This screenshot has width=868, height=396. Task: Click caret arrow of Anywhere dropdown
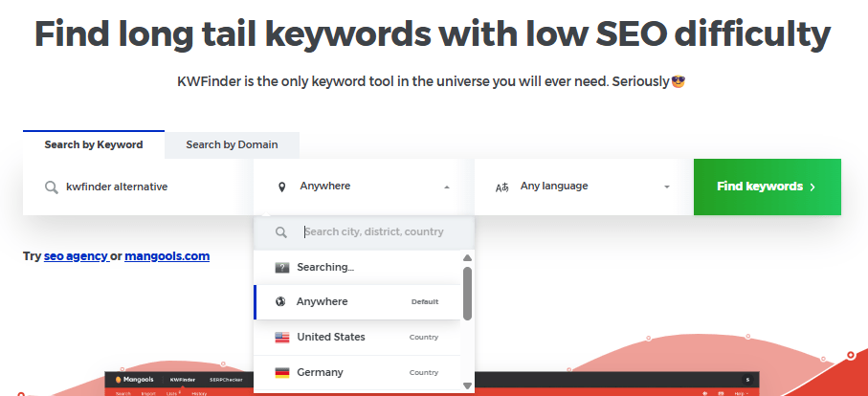click(x=447, y=187)
